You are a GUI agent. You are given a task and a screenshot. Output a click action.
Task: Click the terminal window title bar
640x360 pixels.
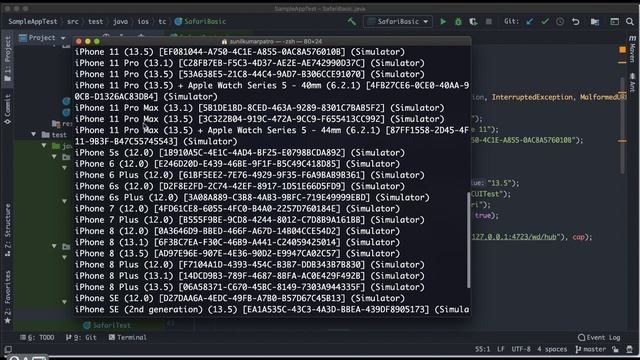click(x=272, y=41)
